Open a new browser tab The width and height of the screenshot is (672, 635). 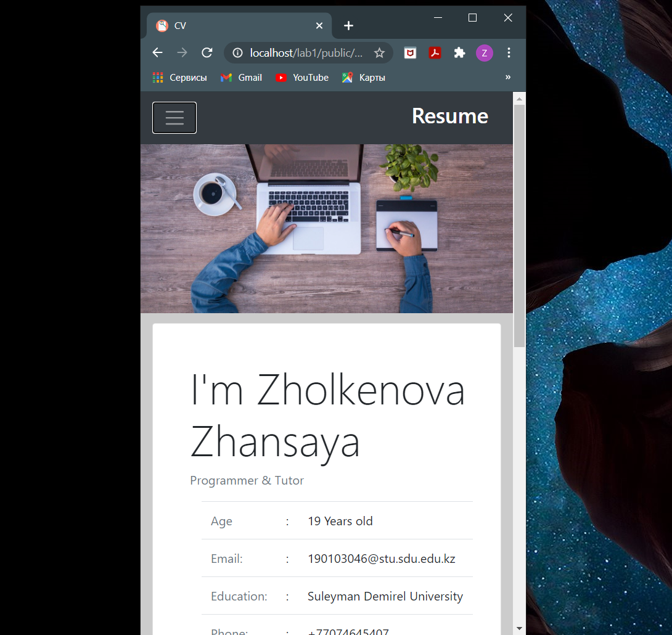pos(348,26)
